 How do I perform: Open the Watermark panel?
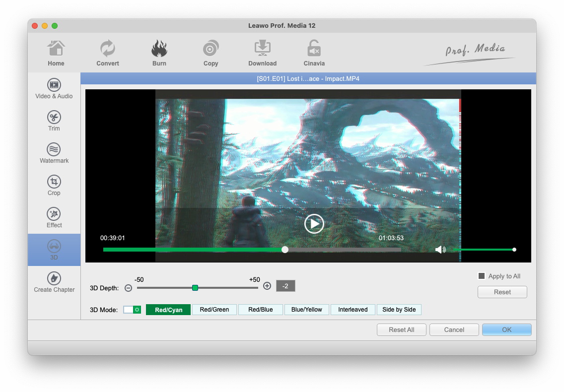click(54, 153)
